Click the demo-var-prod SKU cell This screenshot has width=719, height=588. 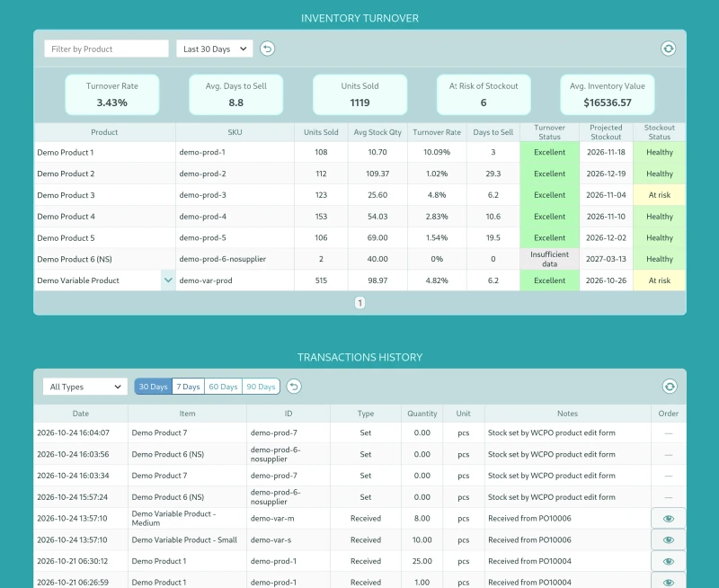(235, 281)
